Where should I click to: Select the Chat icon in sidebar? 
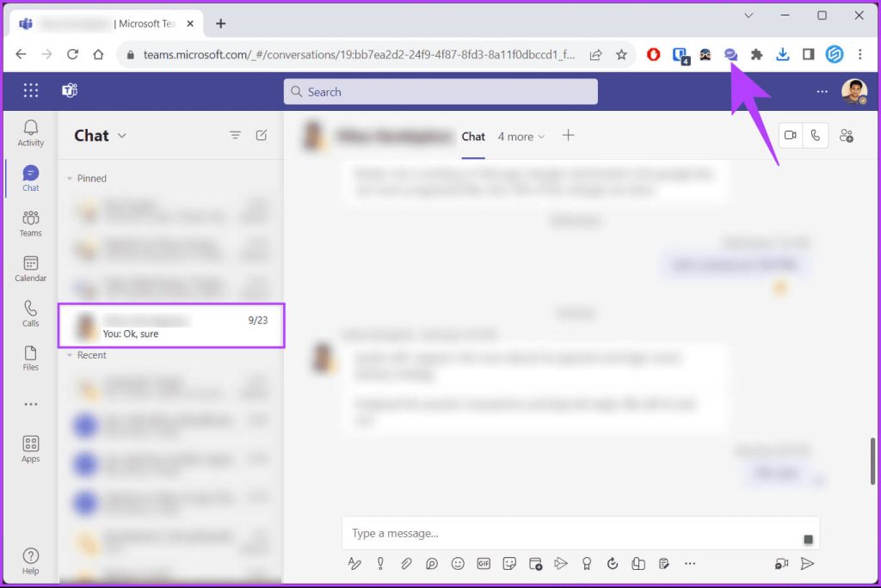click(x=30, y=178)
